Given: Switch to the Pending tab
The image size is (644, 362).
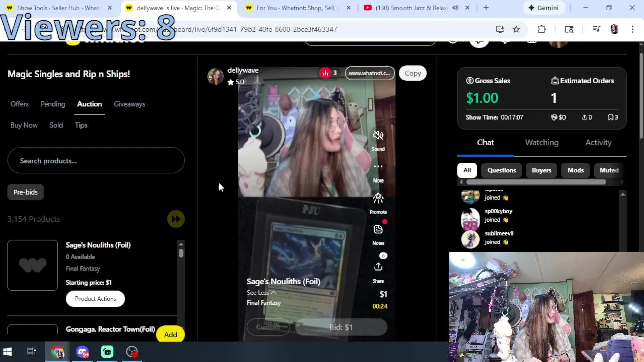Looking at the screenshot, I should tap(53, 104).
